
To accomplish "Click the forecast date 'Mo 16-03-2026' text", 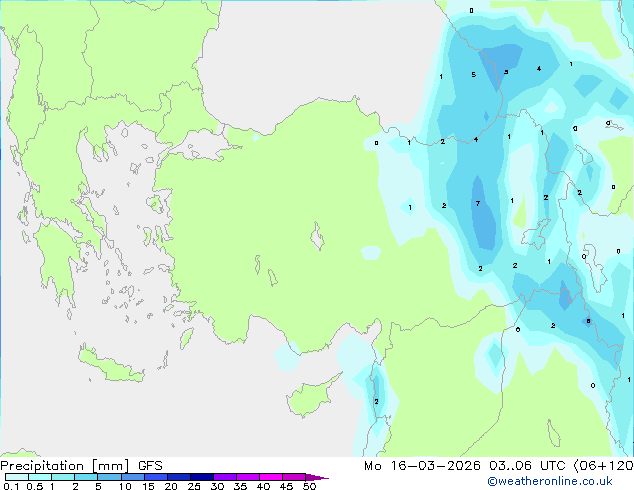I will coord(422,466).
